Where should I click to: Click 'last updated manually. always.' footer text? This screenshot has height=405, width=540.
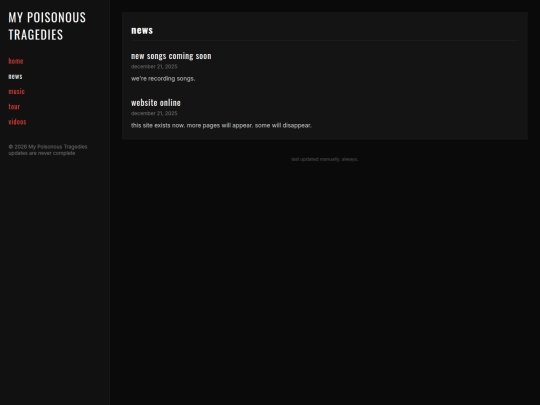(x=324, y=159)
